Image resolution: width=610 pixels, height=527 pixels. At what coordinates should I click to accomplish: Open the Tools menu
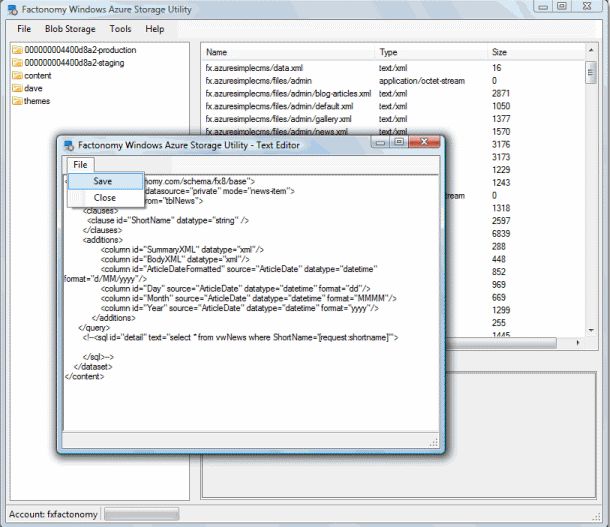(x=120, y=29)
